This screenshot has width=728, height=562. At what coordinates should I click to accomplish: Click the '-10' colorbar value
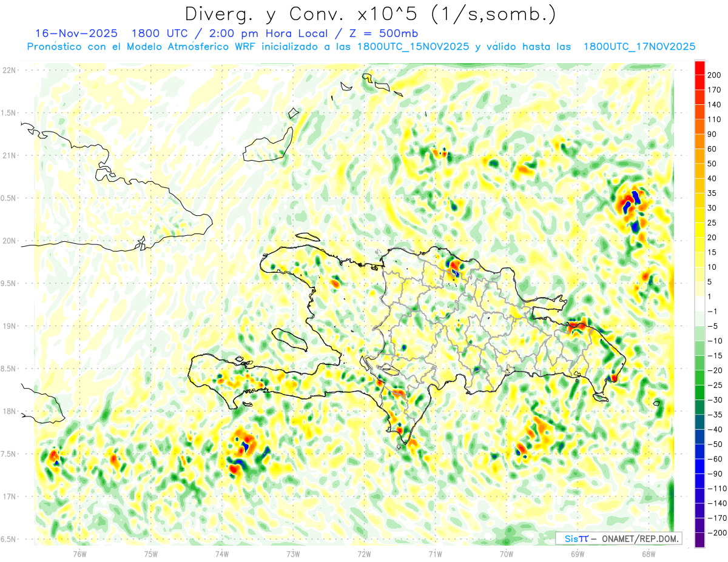(x=715, y=341)
